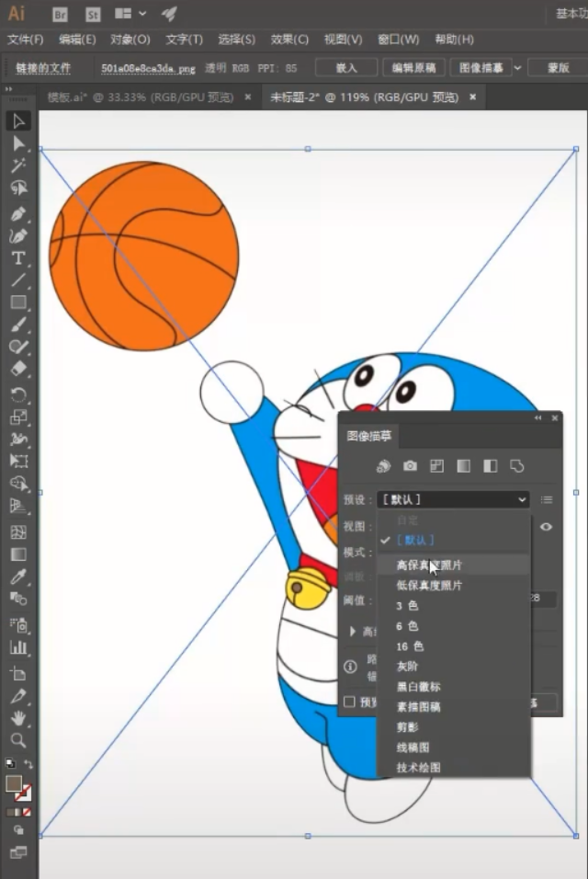
Task: Select the Column Graph tool
Action: 18,647
